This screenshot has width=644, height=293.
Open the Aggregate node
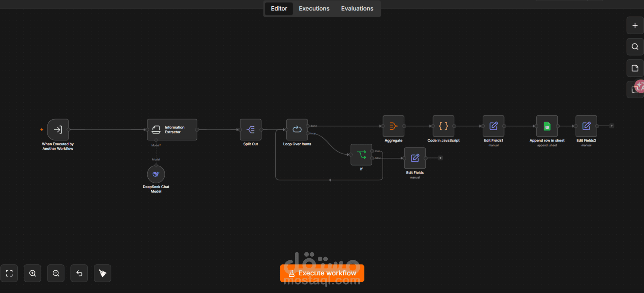point(393,126)
